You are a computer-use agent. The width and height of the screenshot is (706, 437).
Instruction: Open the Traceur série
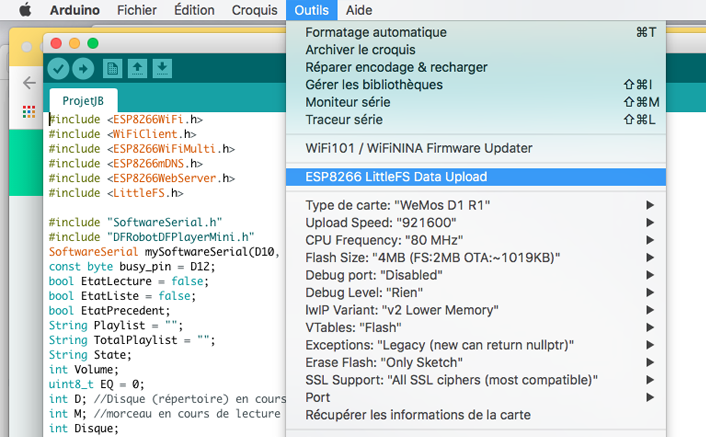click(x=476, y=120)
